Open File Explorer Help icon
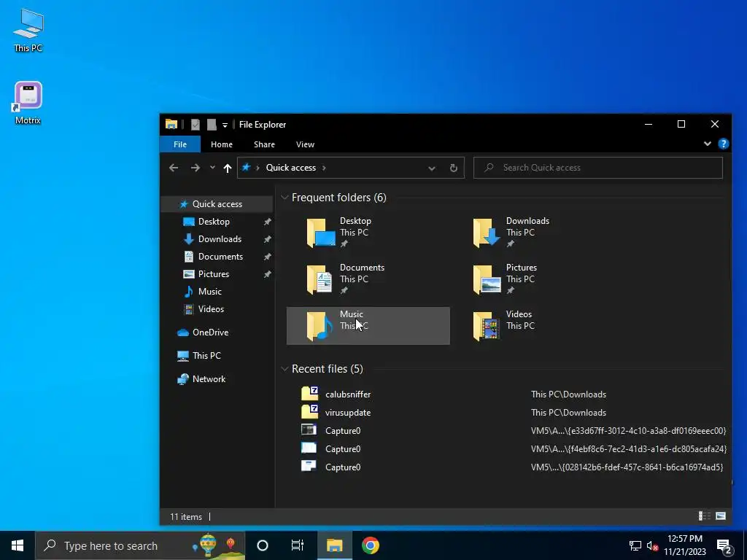The image size is (747, 560). [723, 144]
